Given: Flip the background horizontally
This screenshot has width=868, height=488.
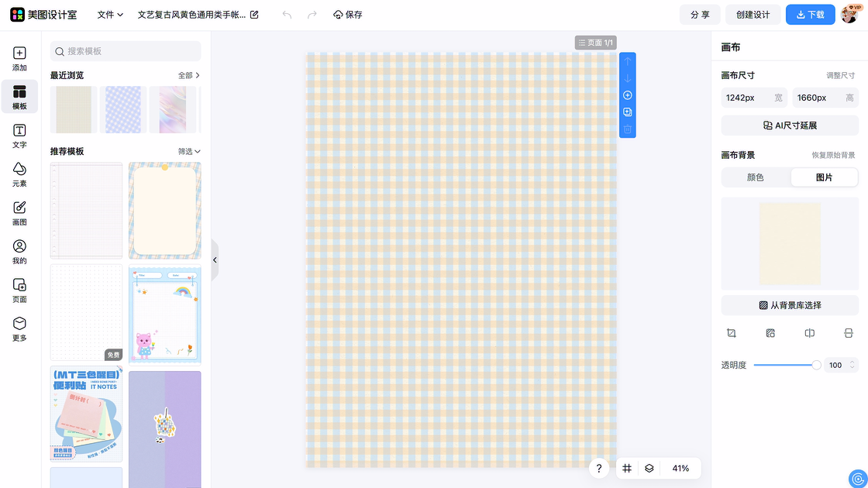Looking at the screenshot, I should pyautogui.click(x=809, y=333).
